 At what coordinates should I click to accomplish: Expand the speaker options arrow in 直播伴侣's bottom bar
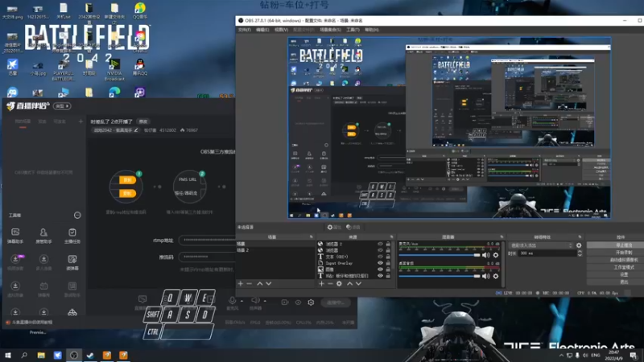click(x=265, y=301)
